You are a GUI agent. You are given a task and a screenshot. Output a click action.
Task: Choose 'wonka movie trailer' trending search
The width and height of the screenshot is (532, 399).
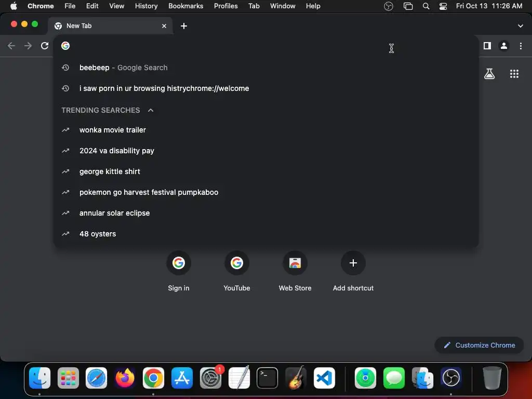(x=266, y=130)
